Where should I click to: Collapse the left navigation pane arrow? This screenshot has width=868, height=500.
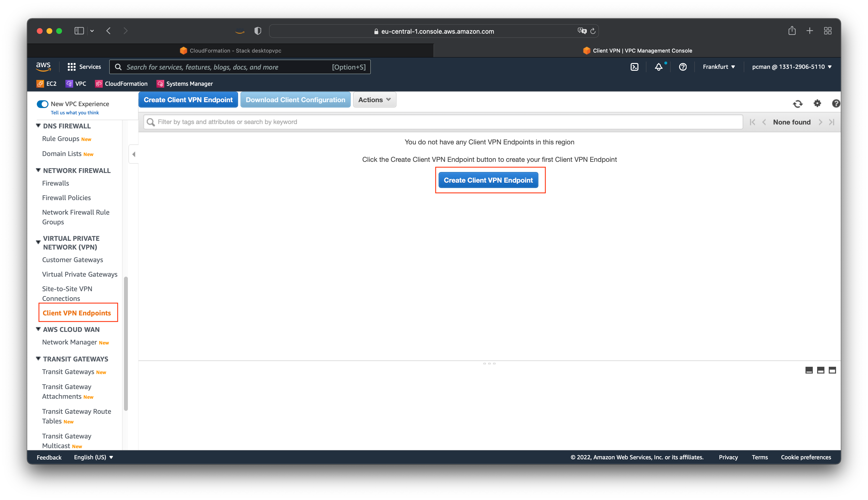[134, 154]
